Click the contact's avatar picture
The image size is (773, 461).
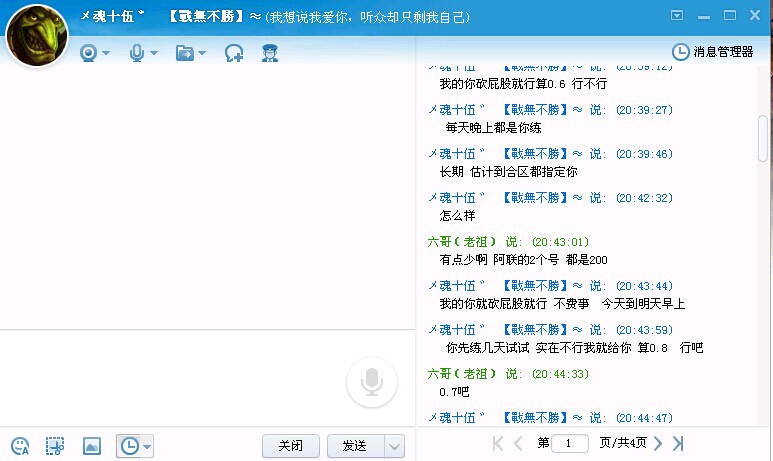pos(37,33)
